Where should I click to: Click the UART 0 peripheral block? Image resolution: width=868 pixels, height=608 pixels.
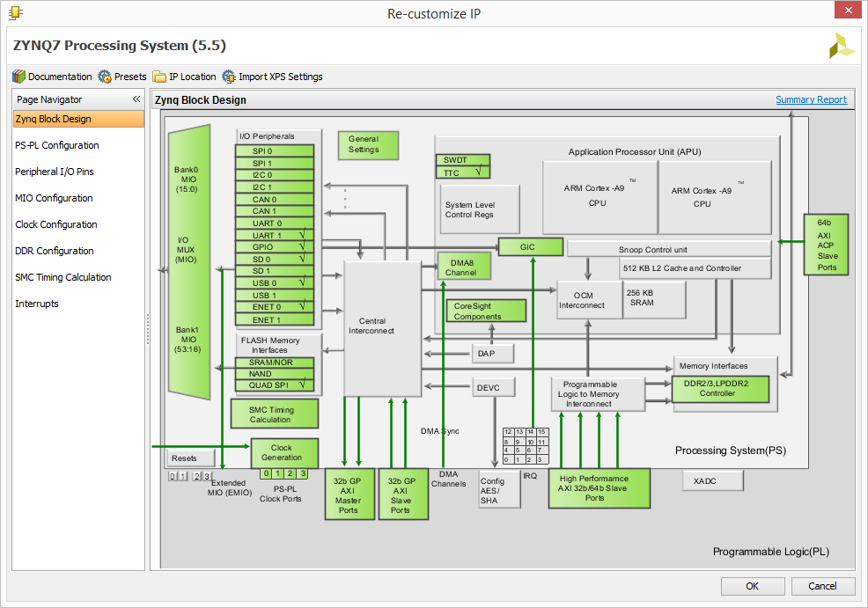coord(275,223)
